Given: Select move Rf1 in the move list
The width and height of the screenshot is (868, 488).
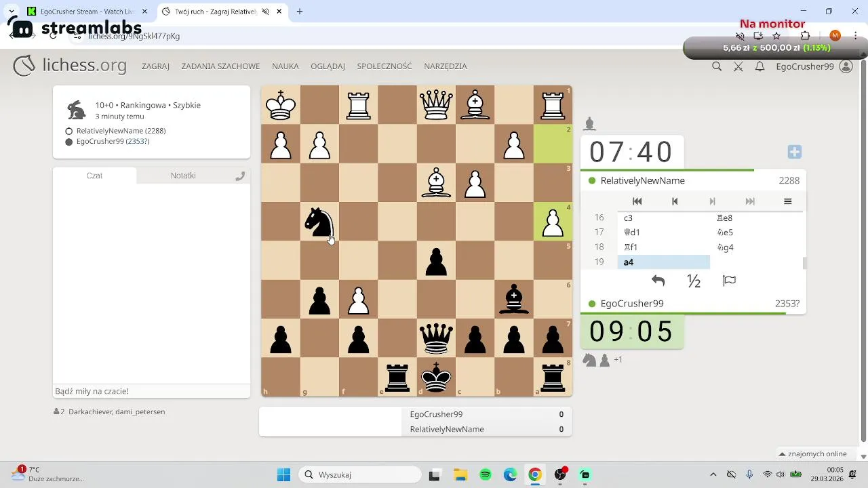Looking at the screenshot, I should pyautogui.click(x=663, y=247).
